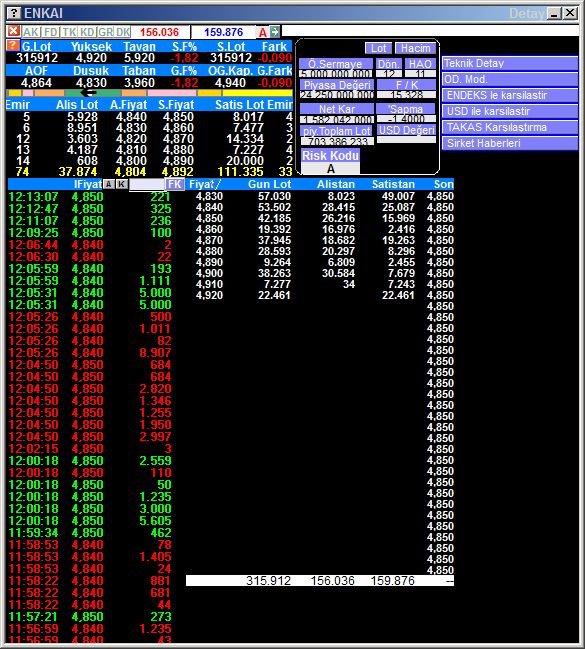585x649 pixels.
Task: Open Teknik Detay
Action: coord(510,63)
